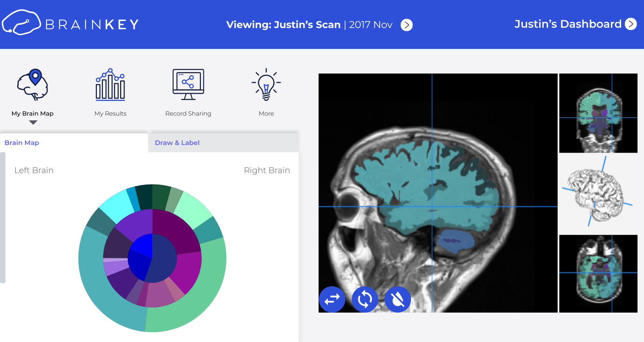644x342 pixels.
Task: Select the Brain Map tab
Action: click(x=22, y=143)
